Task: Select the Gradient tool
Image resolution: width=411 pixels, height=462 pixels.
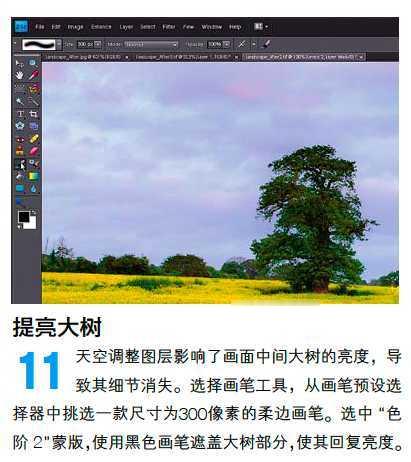Action: (33, 176)
